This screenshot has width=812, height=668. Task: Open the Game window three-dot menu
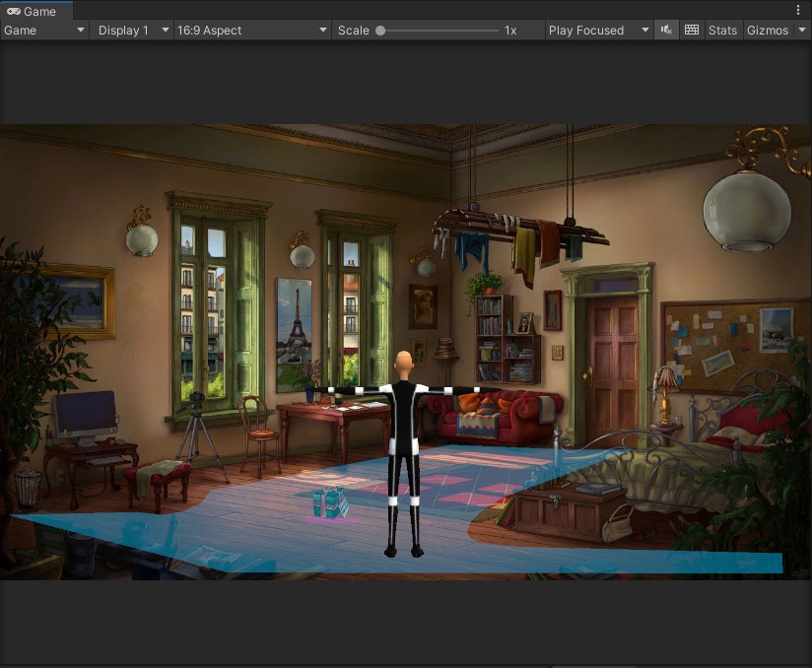(x=798, y=10)
